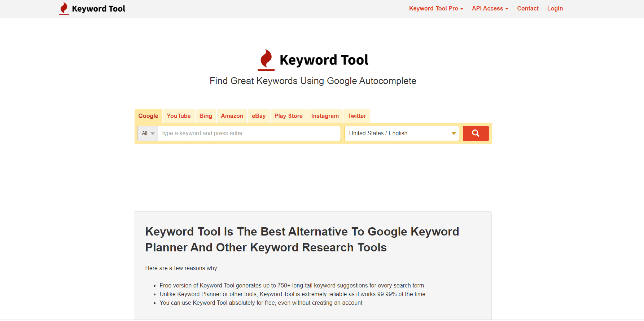
Task: Select the Google tab
Action: click(x=148, y=116)
